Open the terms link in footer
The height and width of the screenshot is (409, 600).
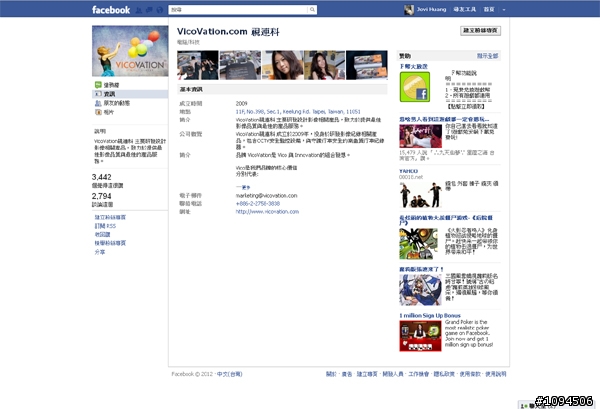[x=470, y=374]
